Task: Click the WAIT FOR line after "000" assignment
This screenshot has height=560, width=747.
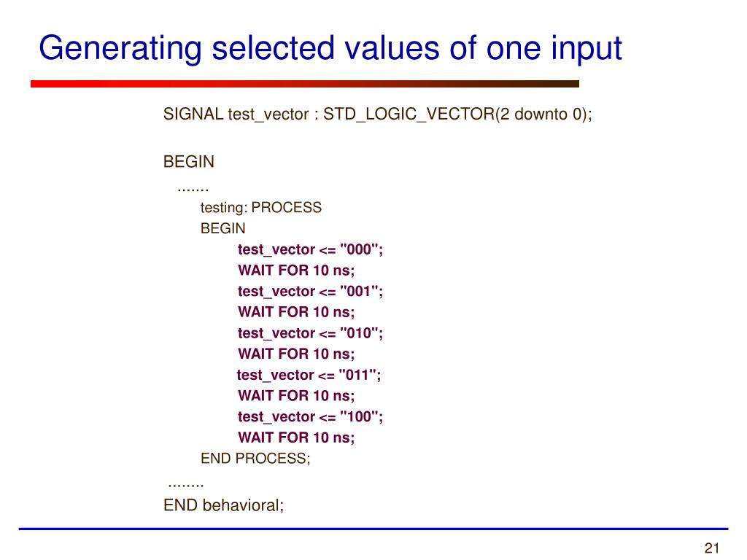Action: click(x=296, y=271)
